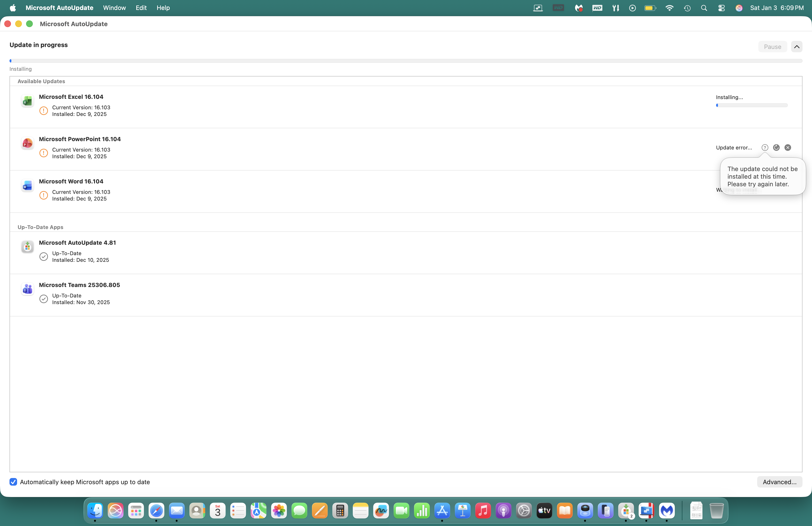Click the PowerPoint update error help icon
Image resolution: width=812 pixels, height=526 pixels.
tap(765, 148)
